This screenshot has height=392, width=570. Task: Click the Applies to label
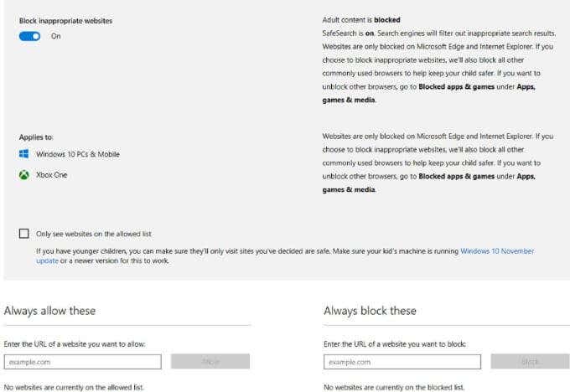pyautogui.click(x=36, y=136)
